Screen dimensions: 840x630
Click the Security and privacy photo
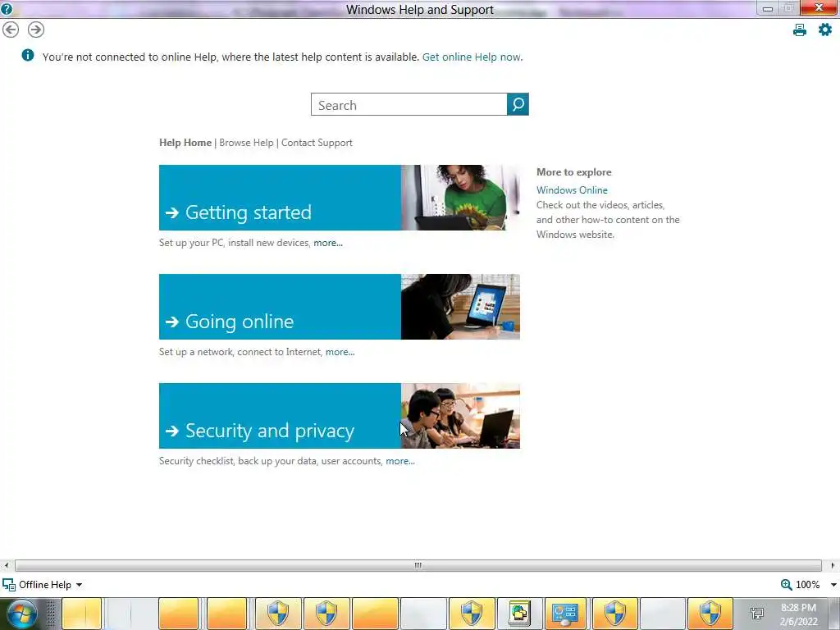point(460,416)
